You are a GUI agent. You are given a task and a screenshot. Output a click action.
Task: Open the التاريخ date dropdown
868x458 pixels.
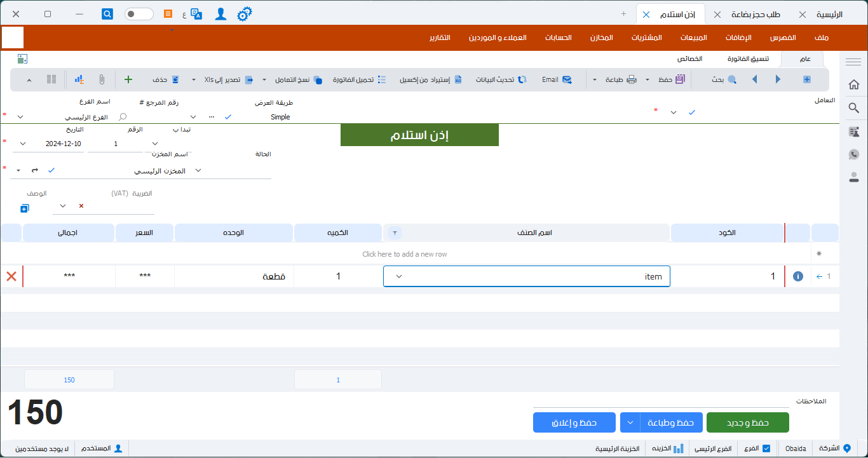(24, 144)
